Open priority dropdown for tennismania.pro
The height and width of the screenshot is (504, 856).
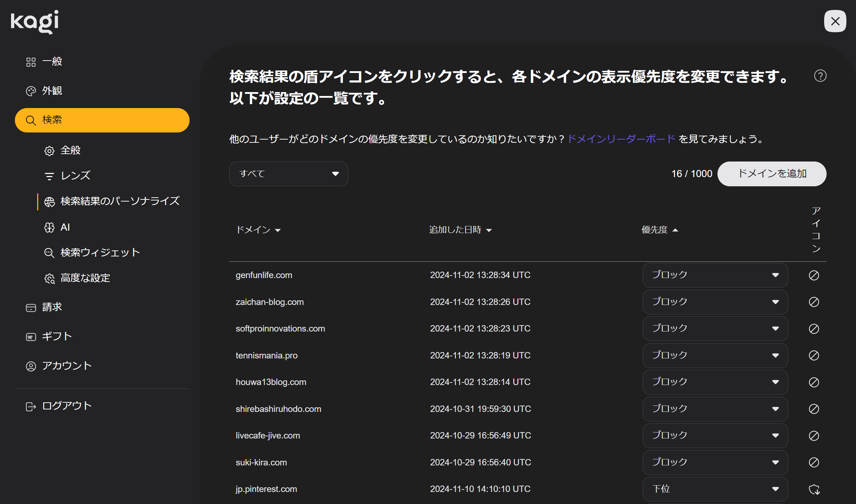715,355
